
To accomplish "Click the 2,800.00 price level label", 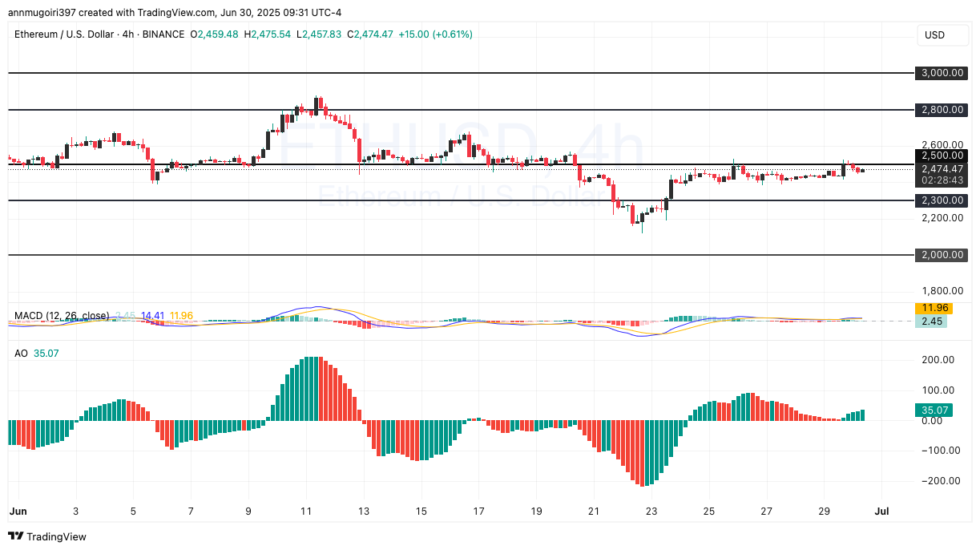I will coord(942,109).
